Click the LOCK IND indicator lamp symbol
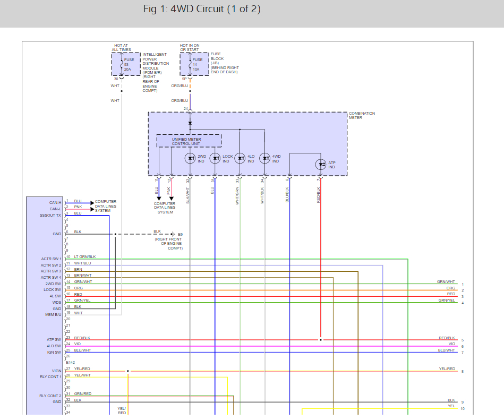This screenshot has width=504, height=420. pos(215,158)
